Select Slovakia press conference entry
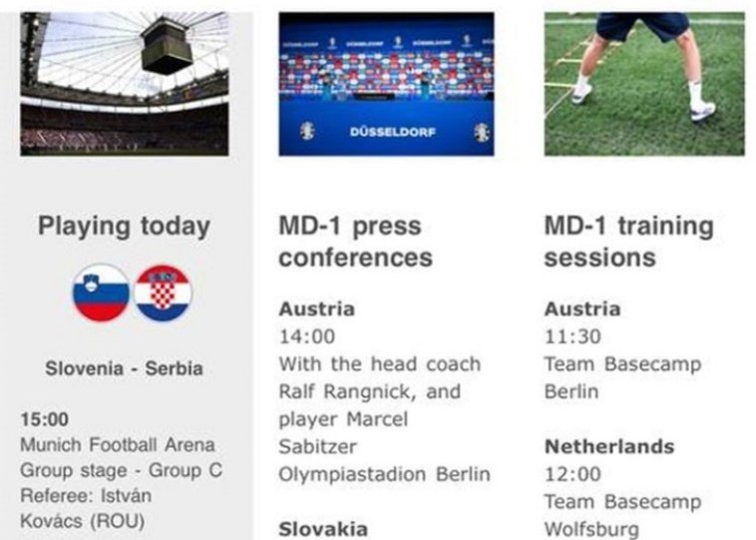 pyautogui.click(x=323, y=529)
